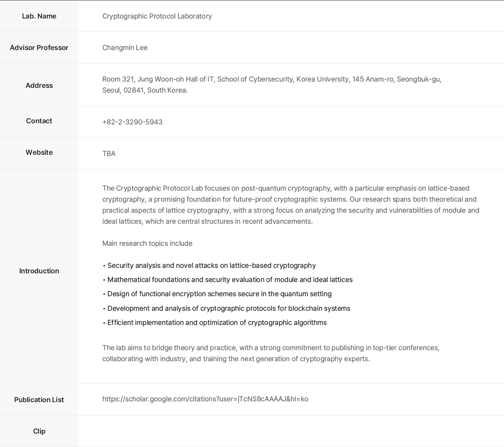The width and height of the screenshot is (504, 447).
Task: Click the TBA website value
Action: pyautogui.click(x=109, y=154)
